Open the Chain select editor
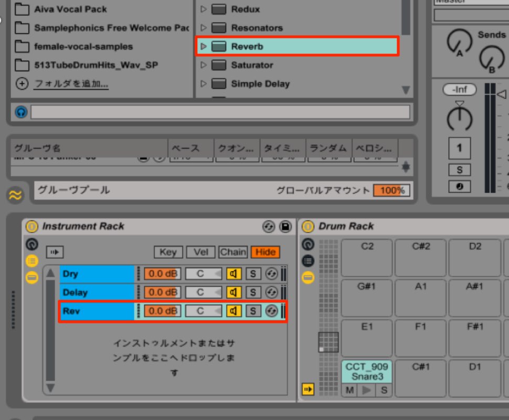 point(233,252)
